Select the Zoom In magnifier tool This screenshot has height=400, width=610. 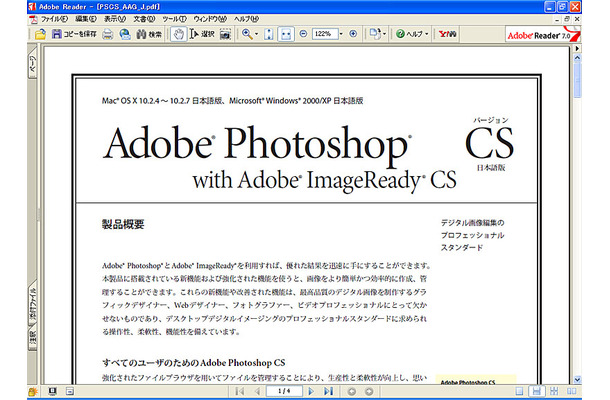pyautogui.click(x=247, y=34)
